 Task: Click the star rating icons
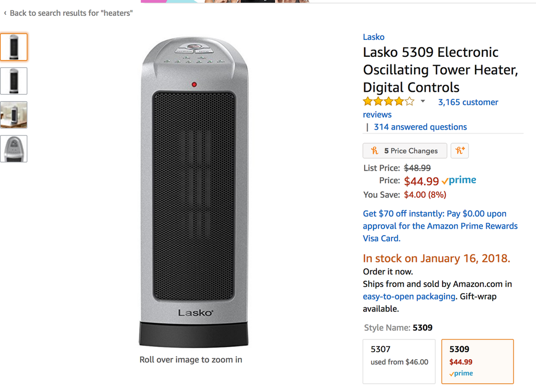point(388,102)
